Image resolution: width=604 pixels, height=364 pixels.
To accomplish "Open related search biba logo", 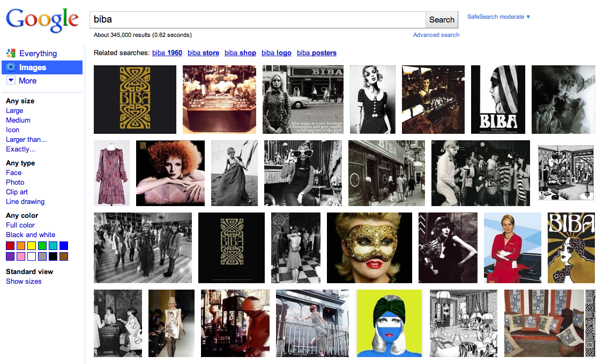I will tap(277, 52).
